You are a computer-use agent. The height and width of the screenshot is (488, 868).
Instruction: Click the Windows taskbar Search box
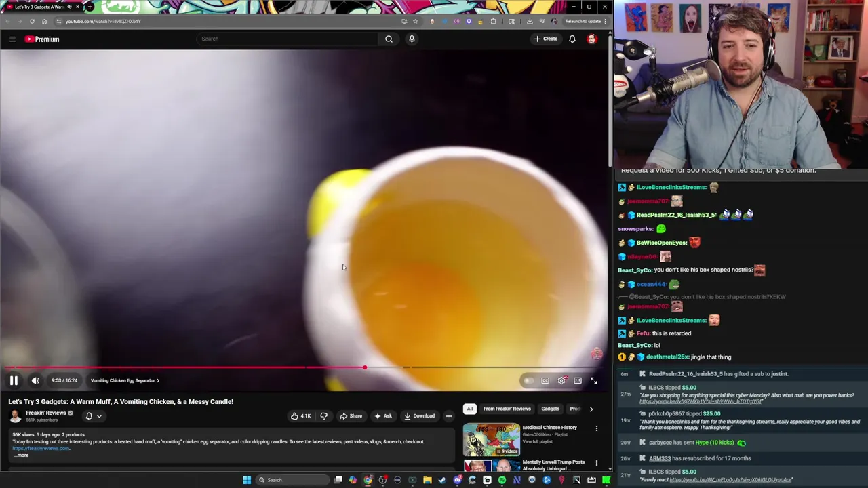coord(292,480)
